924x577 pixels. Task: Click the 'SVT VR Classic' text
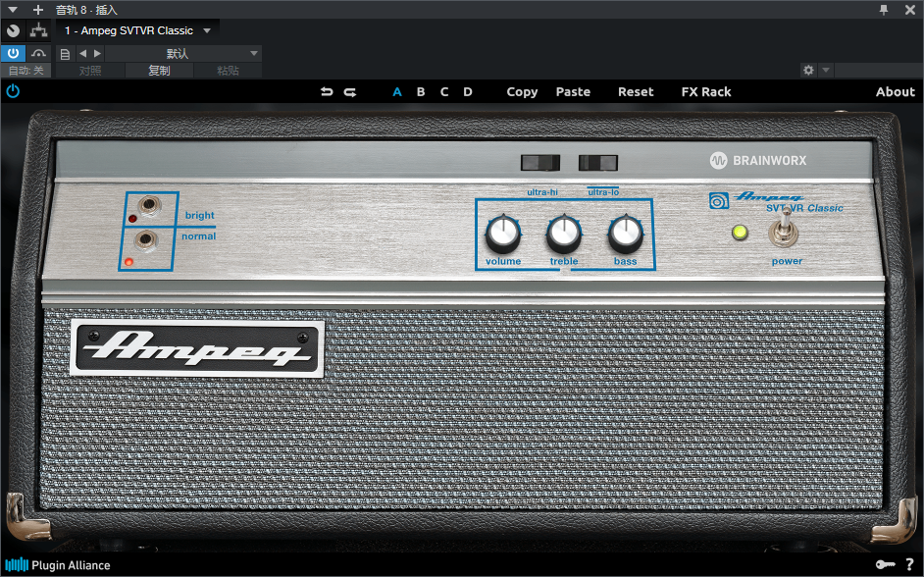[x=804, y=208]
